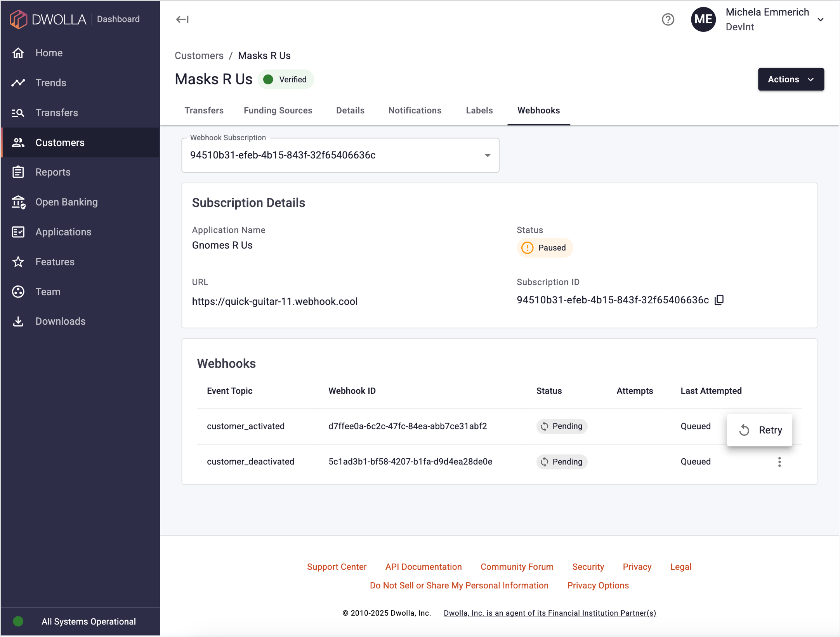
Task: Click Do Not Sell or Share link
Action: (459, 585)
